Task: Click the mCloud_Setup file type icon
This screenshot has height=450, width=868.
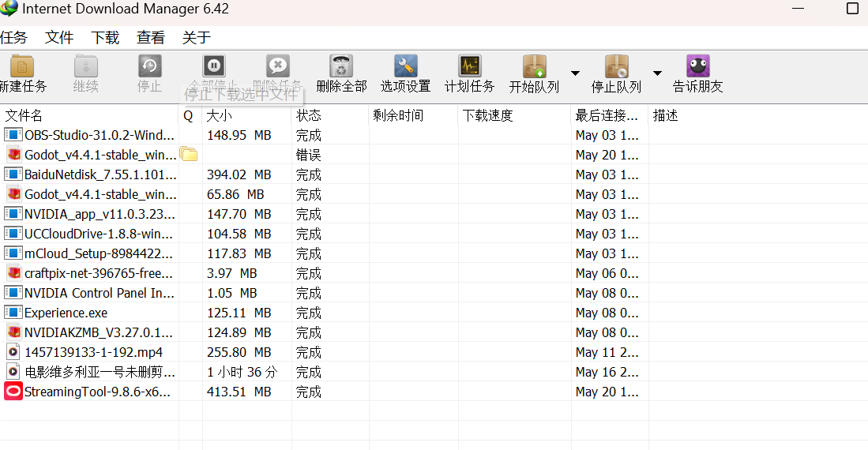Action: 13,253
